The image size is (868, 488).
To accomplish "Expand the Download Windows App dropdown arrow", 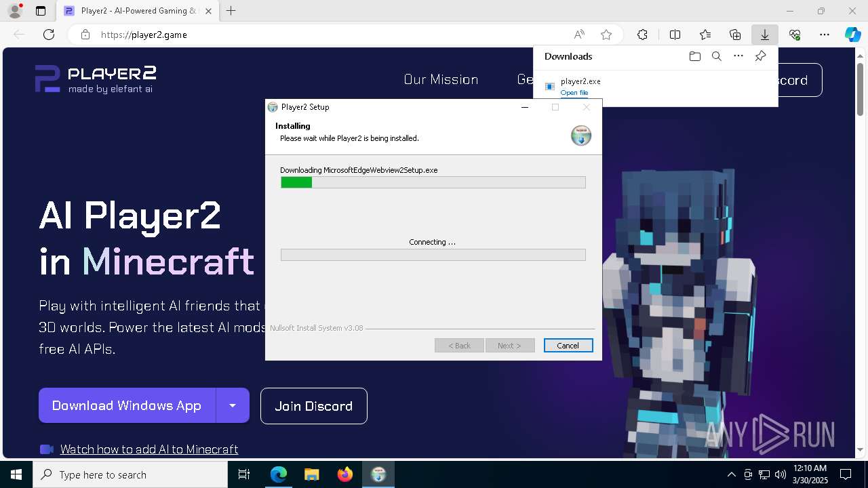I will click(233, 405).
